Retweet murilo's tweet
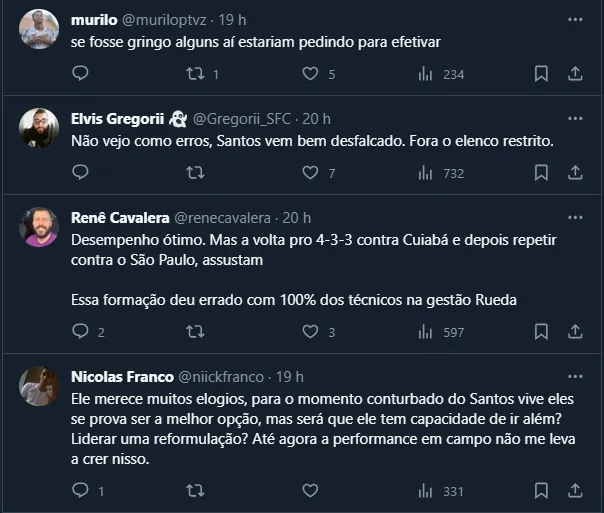 [x=196, y=73]
